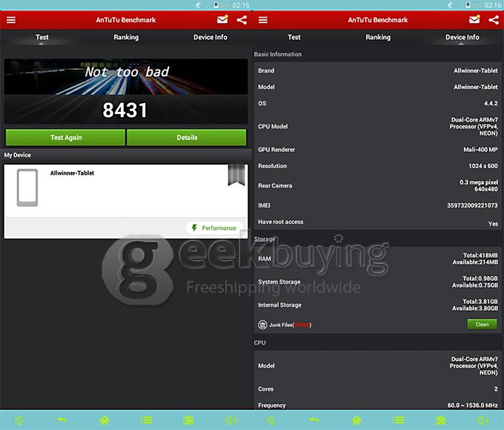504x430 pixels.
Task: Tap the CPU Model row
Action: click(x=378, y=126)
